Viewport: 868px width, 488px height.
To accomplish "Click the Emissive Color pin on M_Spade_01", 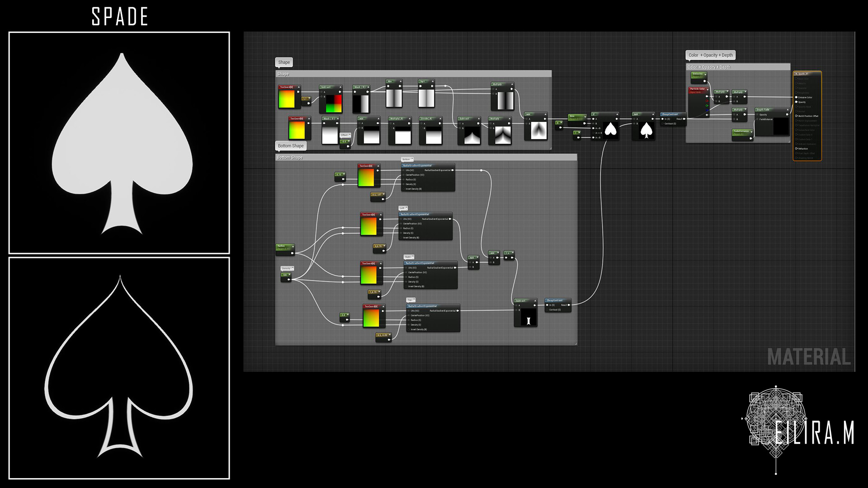I will tap(797, 97).
